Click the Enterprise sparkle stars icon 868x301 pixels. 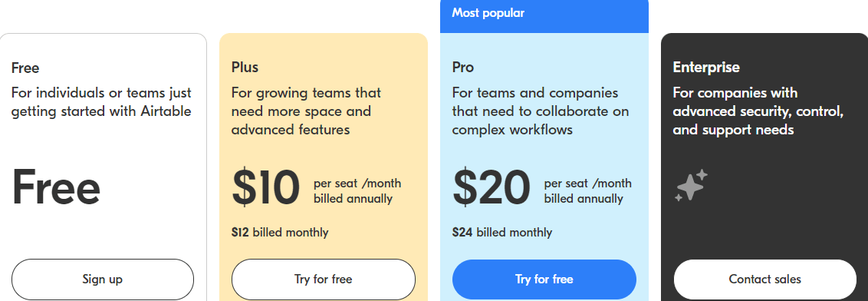click(691, 185)
